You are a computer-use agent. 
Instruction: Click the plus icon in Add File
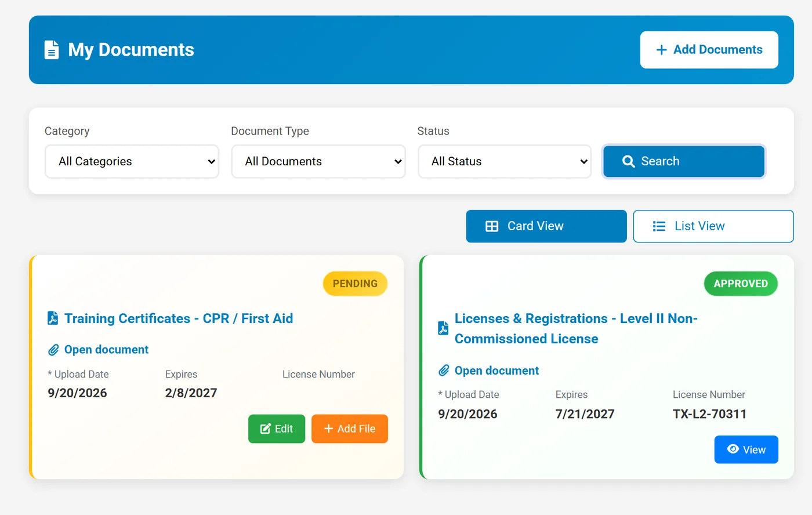coord(328,429)
